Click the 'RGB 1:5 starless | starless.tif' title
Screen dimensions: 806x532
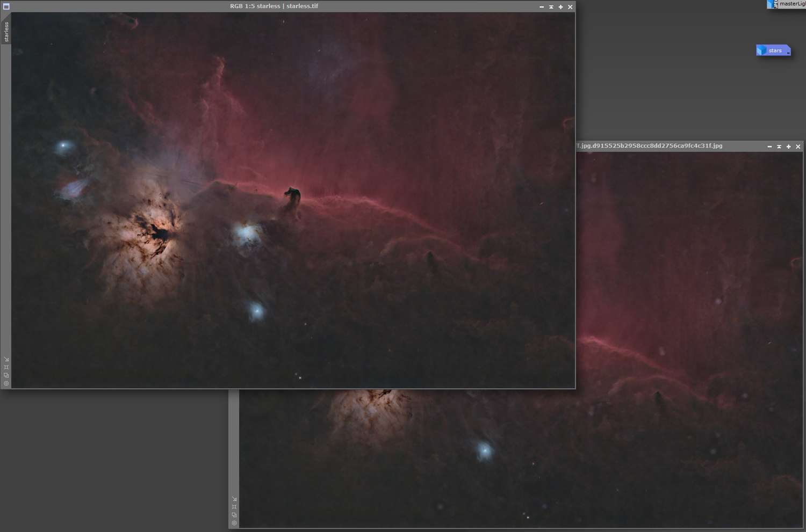(x=274, y=6)
